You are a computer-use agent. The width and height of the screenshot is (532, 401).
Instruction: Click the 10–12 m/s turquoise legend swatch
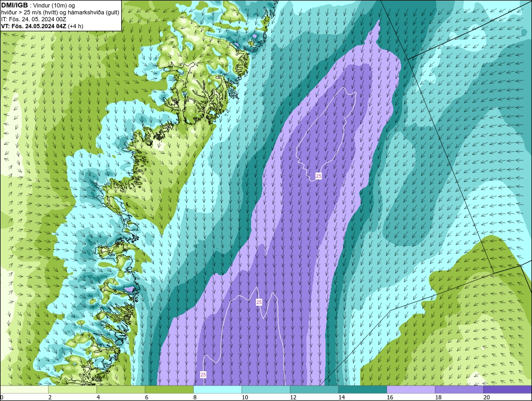265,389
